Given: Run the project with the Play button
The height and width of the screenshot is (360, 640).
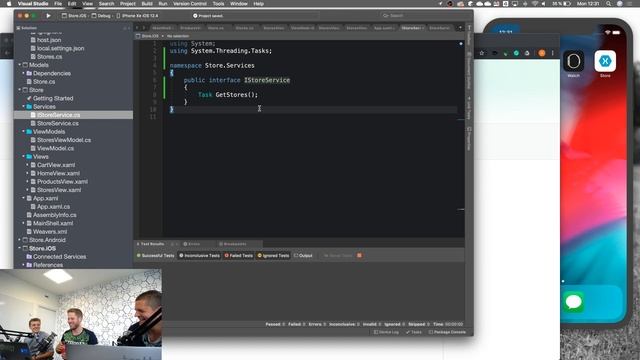Looking at the screenshot, I should 48,16.
